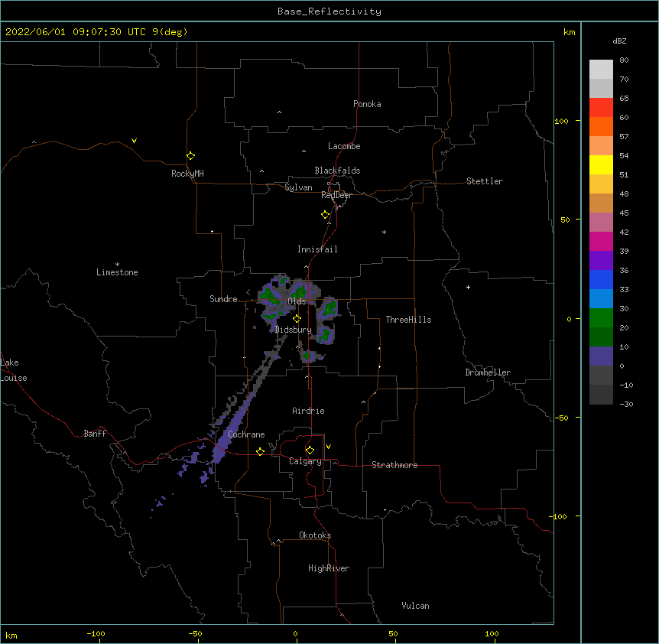The image size is (659, 644).
Task: Click the asterisk marker above Limestone
Action: (117, 265)
